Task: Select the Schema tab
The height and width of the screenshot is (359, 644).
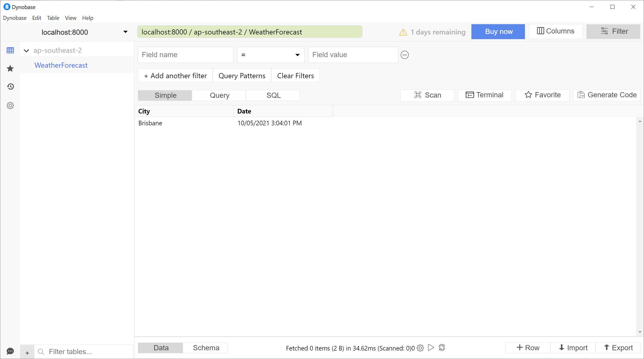Action: point(206,347)
